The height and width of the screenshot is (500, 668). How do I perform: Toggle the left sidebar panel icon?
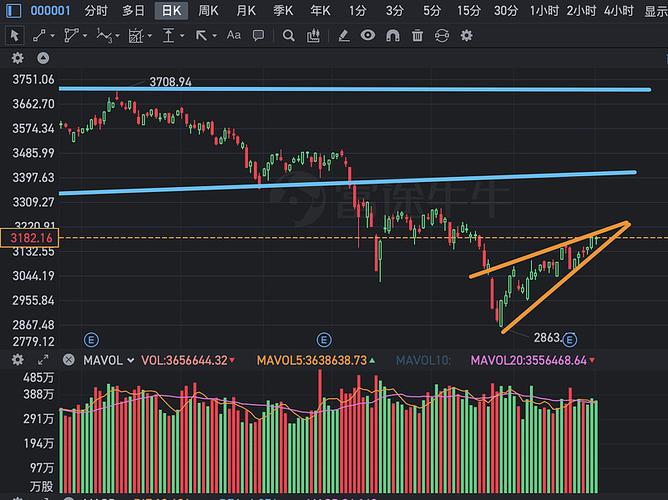coord(13,11)
